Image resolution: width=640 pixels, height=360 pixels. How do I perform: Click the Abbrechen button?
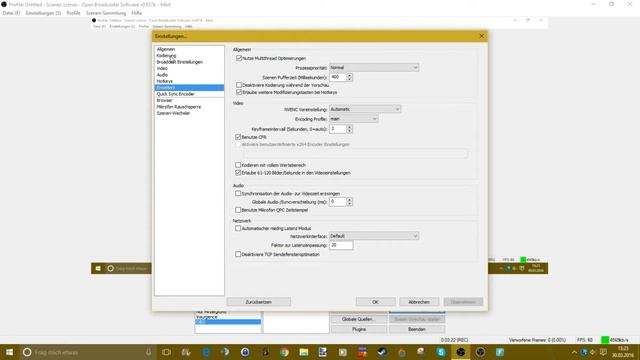(x=419, y=302)
